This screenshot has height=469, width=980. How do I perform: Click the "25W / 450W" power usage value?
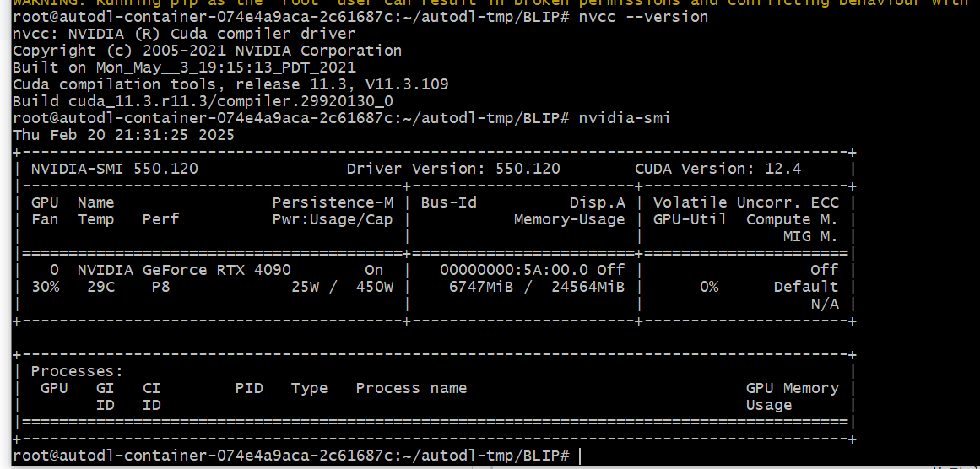[x=343, y=287]
